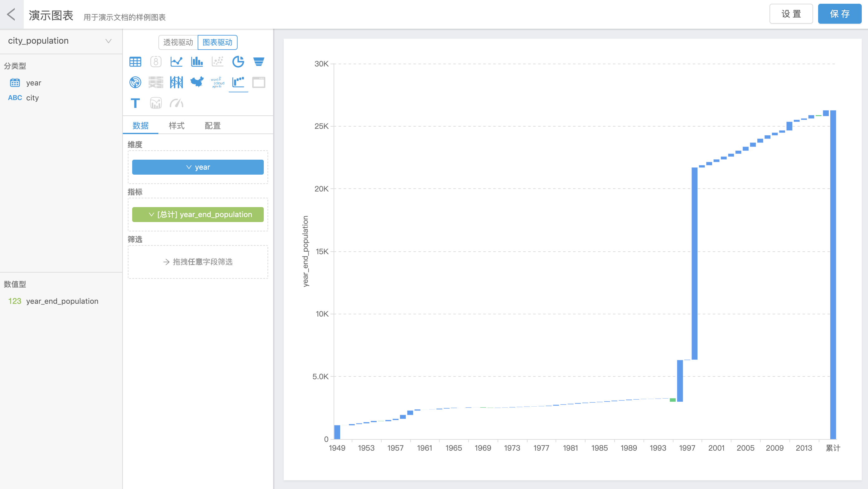Select the table chart type icon
This screenshot has width=868, height=489.
pos(135,62)
